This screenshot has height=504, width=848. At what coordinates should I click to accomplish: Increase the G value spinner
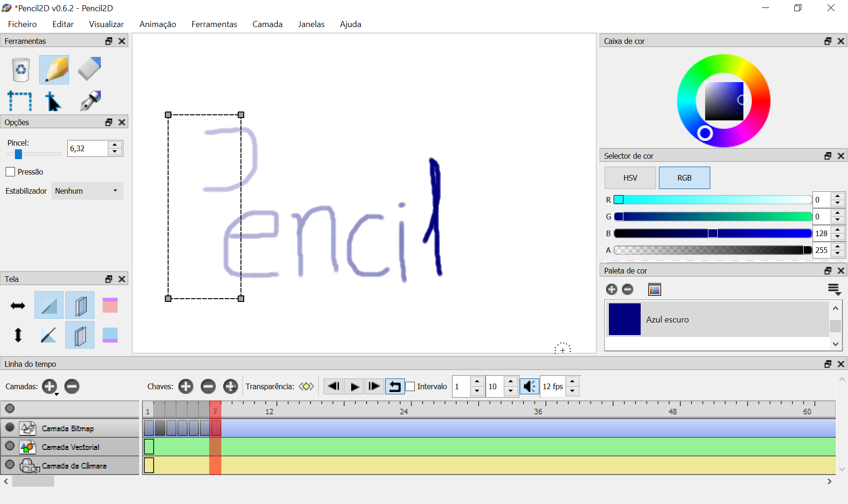838,213
